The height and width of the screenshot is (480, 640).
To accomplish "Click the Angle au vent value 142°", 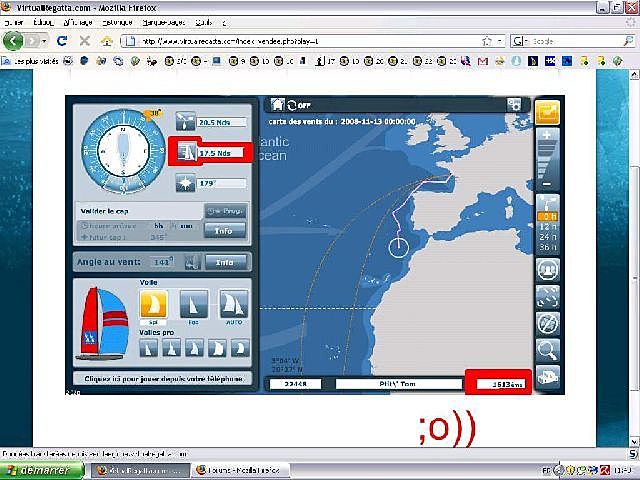I will click(162, 262).
